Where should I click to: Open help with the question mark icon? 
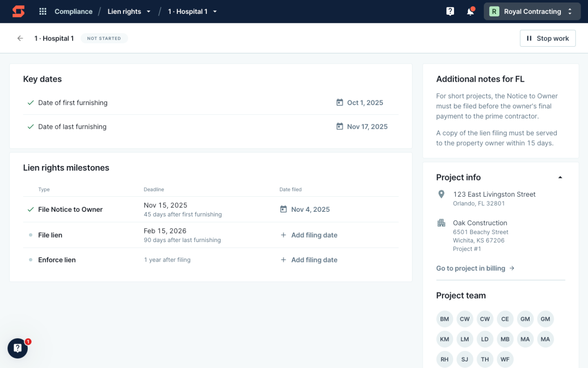click(450, 11)
